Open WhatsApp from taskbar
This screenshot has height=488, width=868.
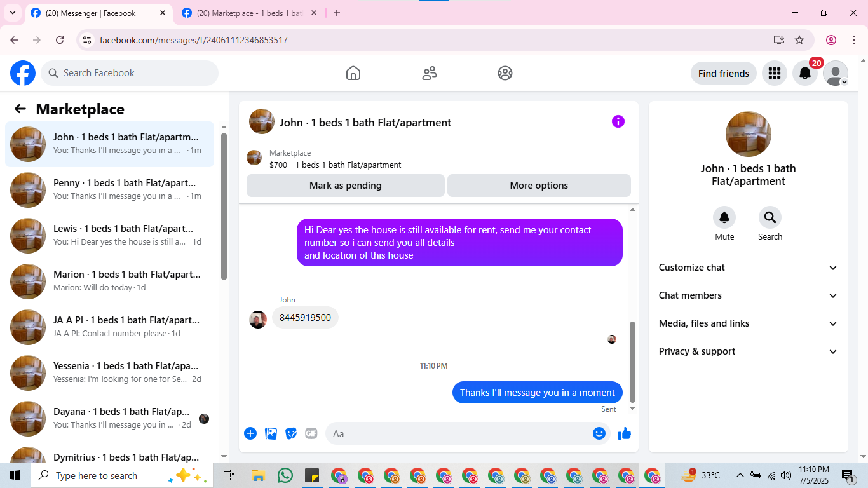[285, 475]
